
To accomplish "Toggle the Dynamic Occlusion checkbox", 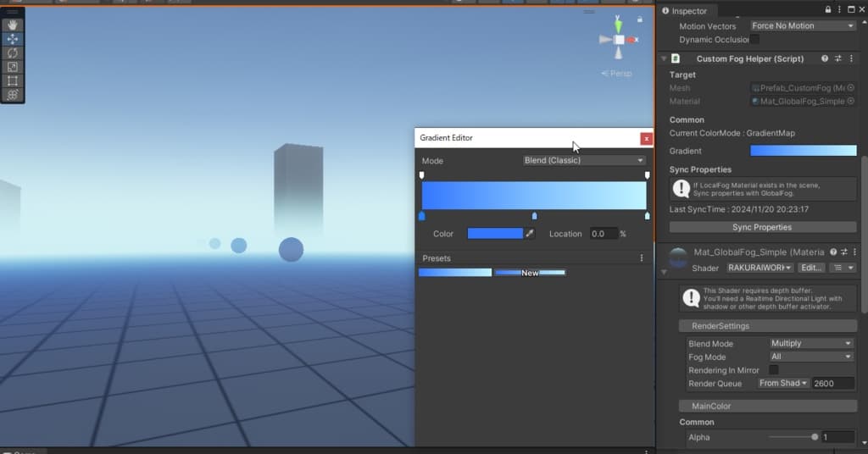I will [754, 40].
